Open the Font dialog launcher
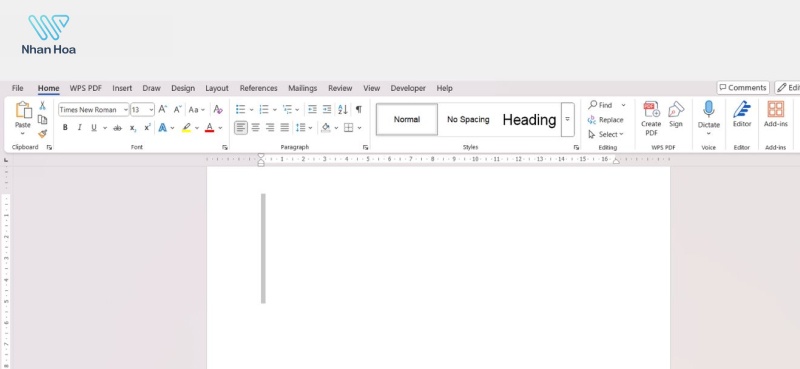The height and width of the screenshot is (369, 800). pos(224,147)
